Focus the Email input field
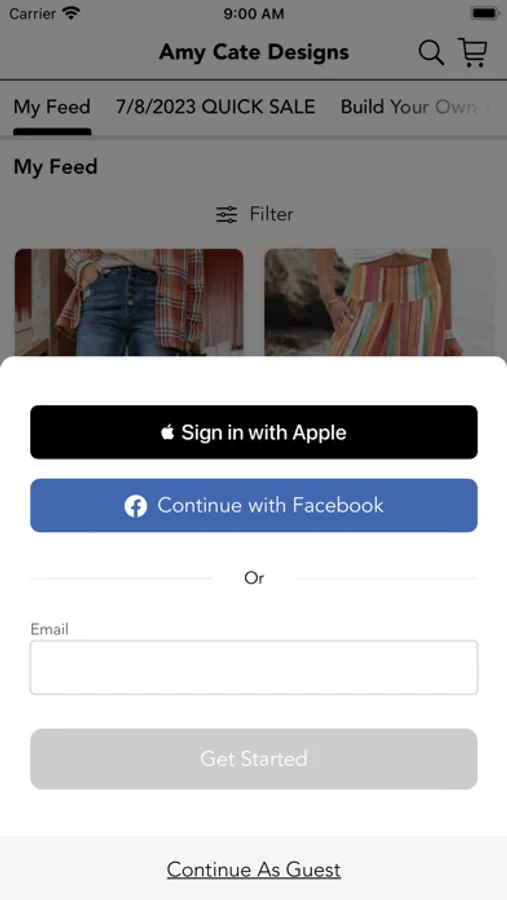The width and height of the screenshot is (507, 900). coord(254,668)
